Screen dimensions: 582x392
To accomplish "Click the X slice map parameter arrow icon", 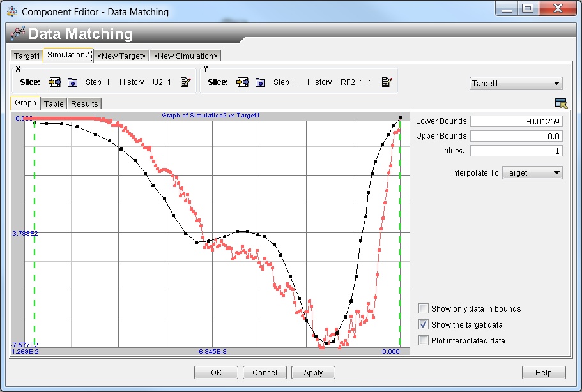I will point(54,82).
